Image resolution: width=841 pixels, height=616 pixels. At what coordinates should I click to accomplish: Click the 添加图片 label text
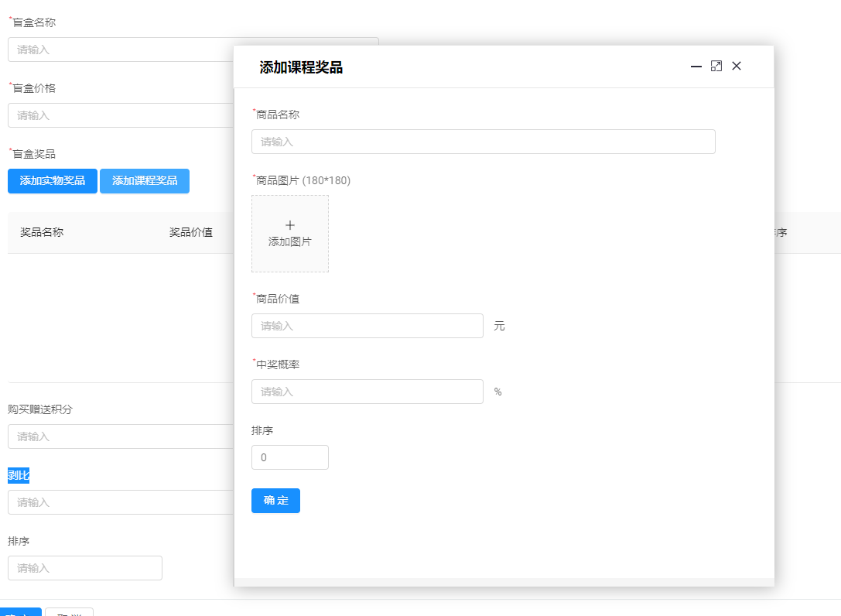[x=290, y=242]
